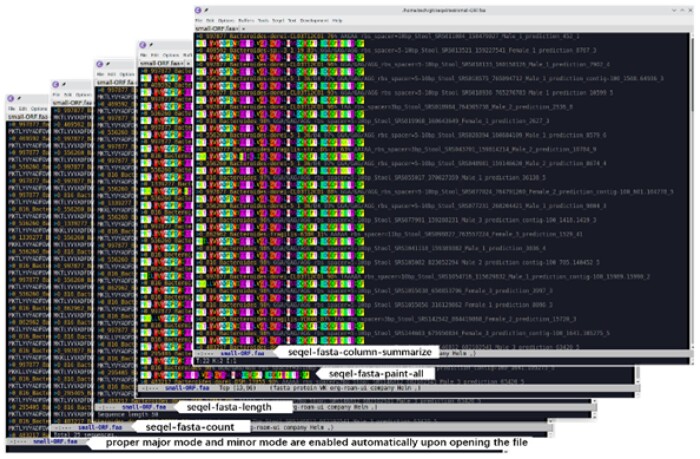Open the File menu in the frontmost window
The width and height of the screenshot is (700, 459).
pos(199,21)
